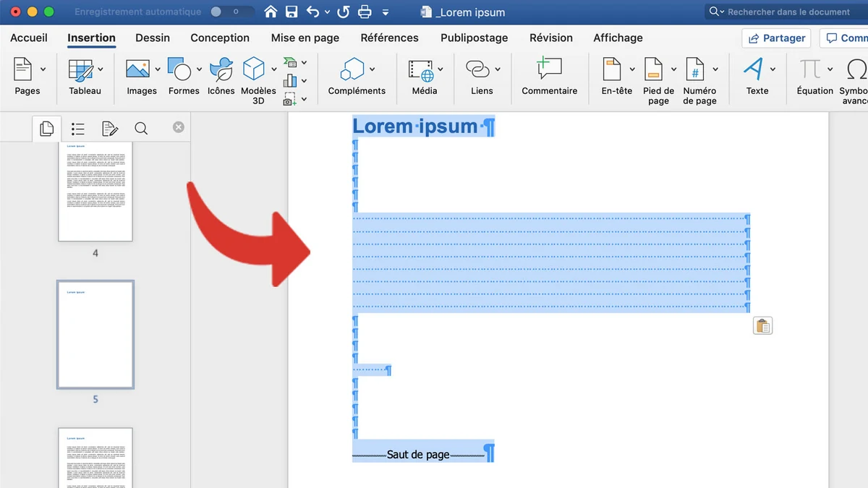Open the Équation tool

(810, 70)
